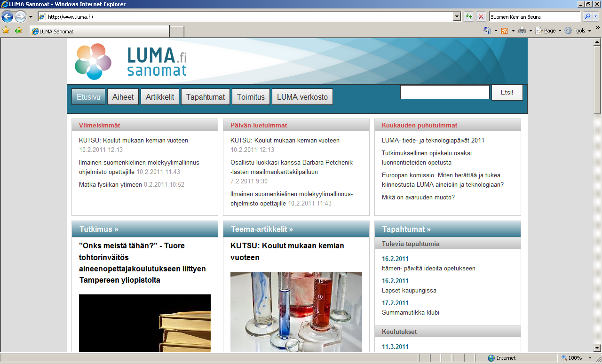Screen dimensions: 602x364
Task: Go back with the browser Back arrow
Action: [x=7, y=17]
